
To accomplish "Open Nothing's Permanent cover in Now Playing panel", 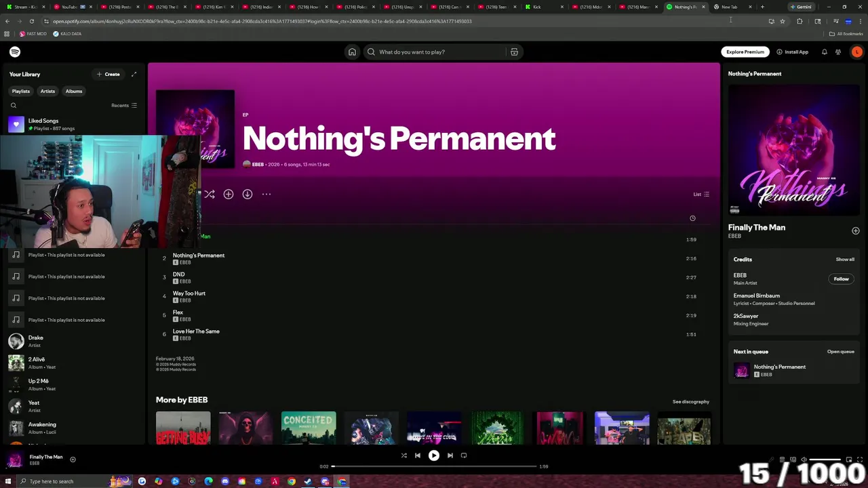I will click(793, 150).
